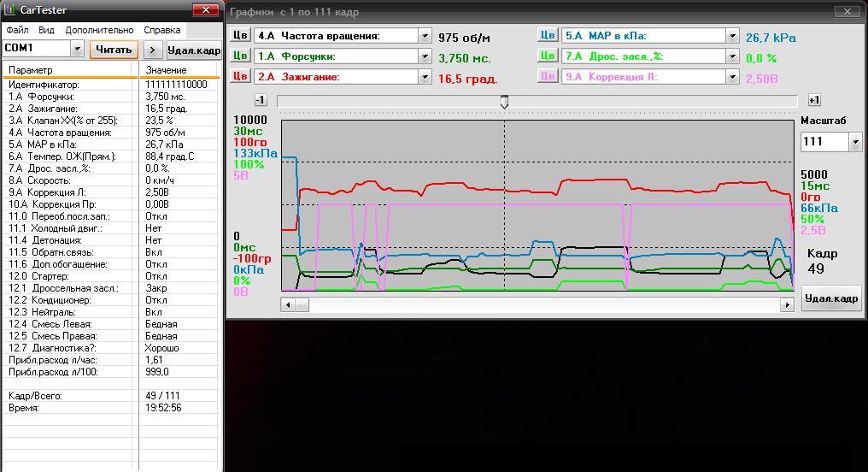The height and width of the screenshot is (472, 868).
Task: Open the Зажигание channel dropdown
Action: coord(425,77)
